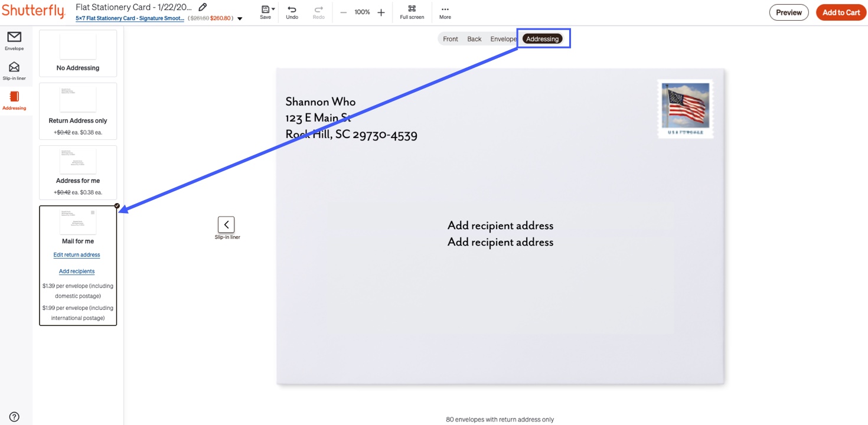Click the Undo arrow icon
Image resolution: width=868 pixels, height=425 pixels.
(x=292, y=9)
